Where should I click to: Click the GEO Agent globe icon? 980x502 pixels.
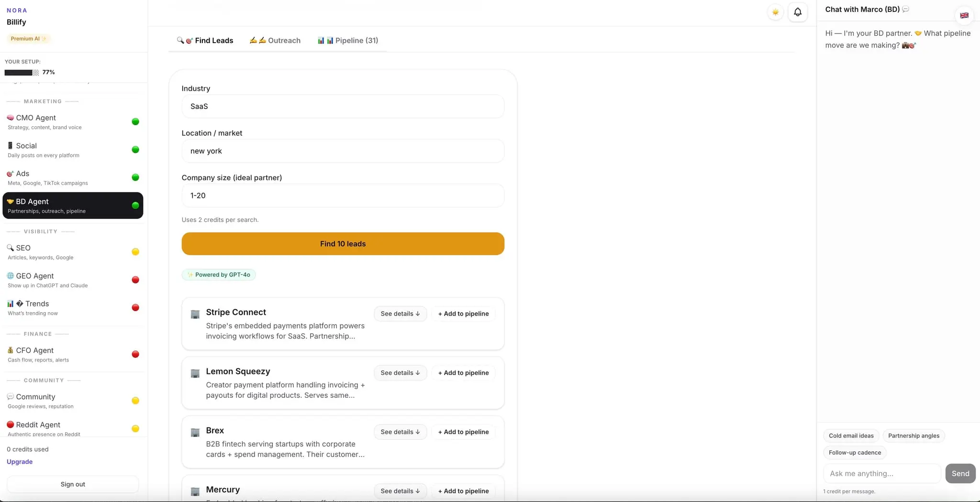coord(11,276)
